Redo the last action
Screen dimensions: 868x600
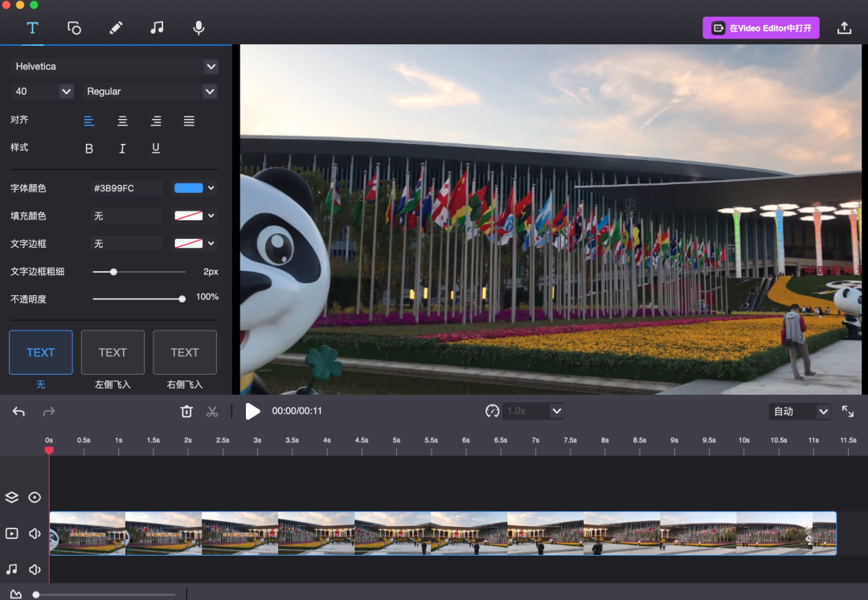click(49, 412)
